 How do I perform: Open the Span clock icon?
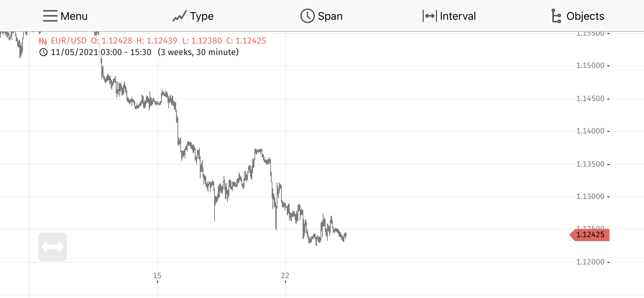308,16
